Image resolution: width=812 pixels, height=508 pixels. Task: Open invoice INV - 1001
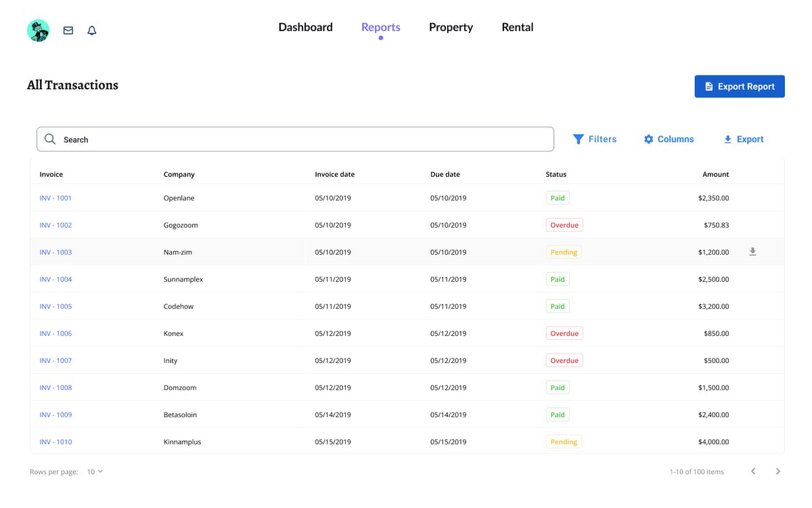click(55, 198)
